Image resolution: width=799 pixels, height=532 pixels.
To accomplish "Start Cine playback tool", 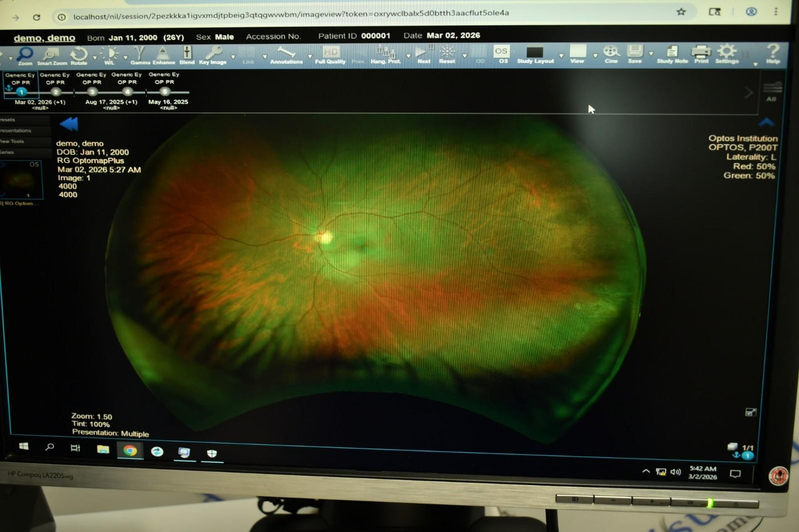I will point(611,55).
